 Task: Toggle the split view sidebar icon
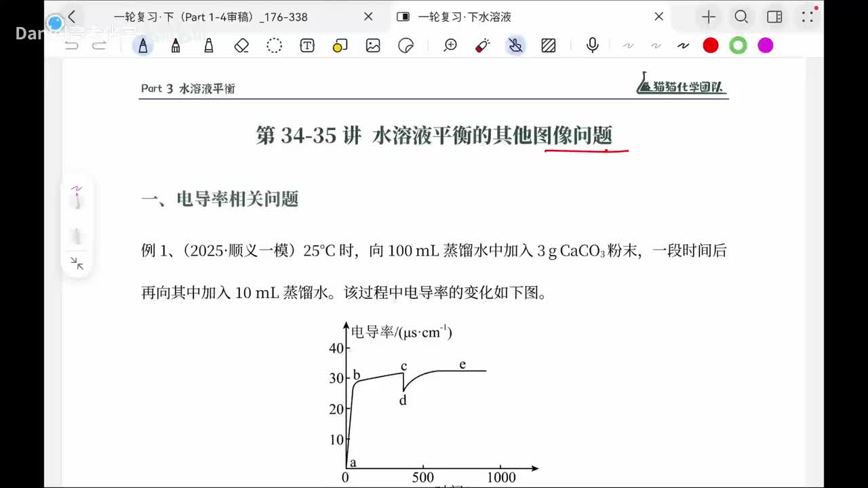coord(774,17)
